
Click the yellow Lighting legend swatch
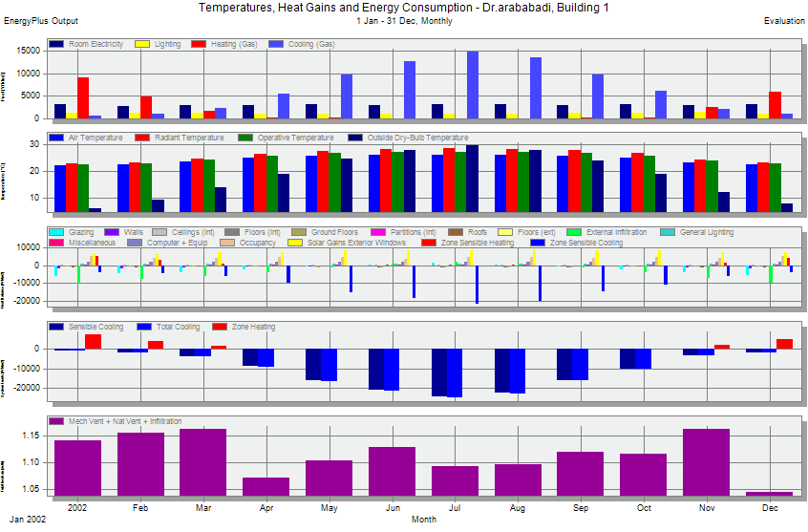(142, 44)
